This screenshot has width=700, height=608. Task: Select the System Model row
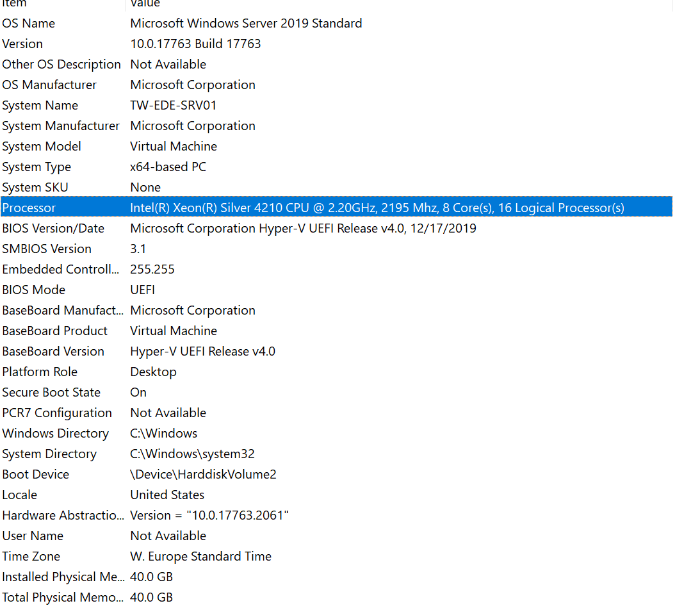[42, 147]
